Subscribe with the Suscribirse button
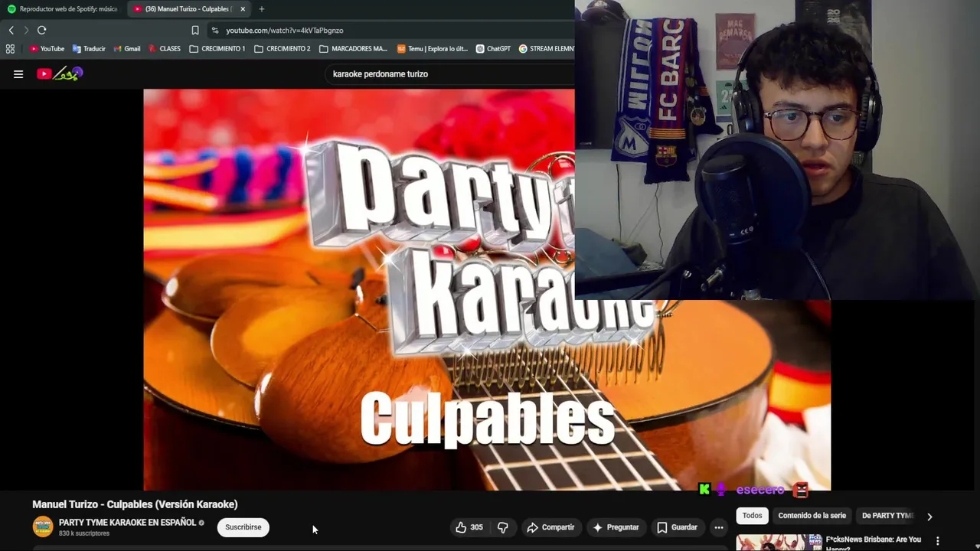 [x=243, y=527]
